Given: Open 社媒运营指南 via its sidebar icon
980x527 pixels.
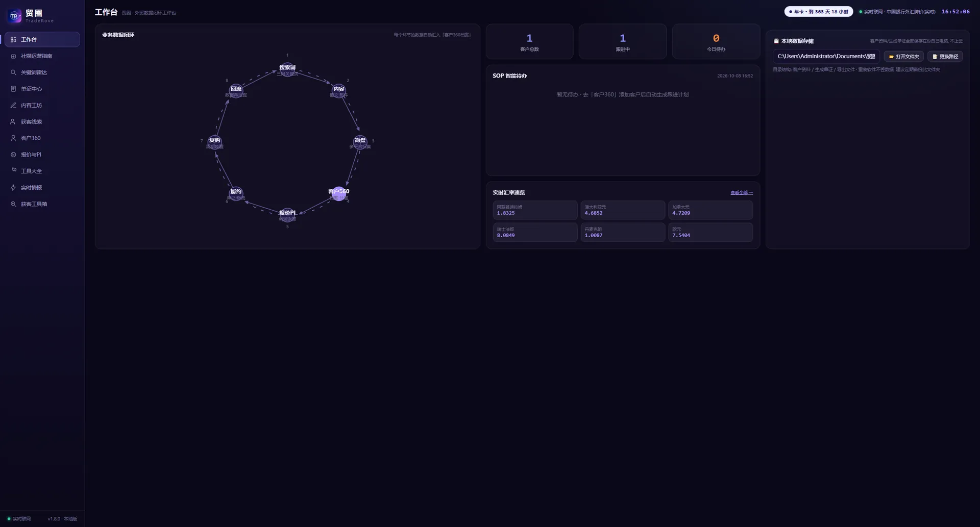Looking at the screenshot, I should 13,56.
